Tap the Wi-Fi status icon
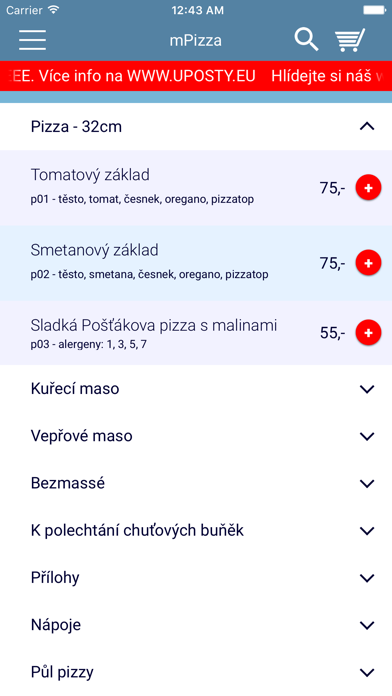Viewport: 392px width, 696px height. pos(54,10)
